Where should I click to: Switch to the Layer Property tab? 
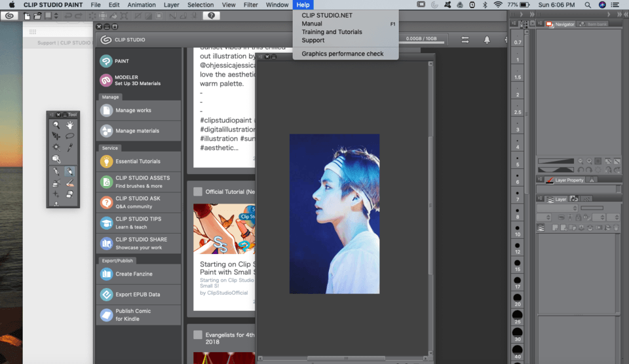[565, 180]
